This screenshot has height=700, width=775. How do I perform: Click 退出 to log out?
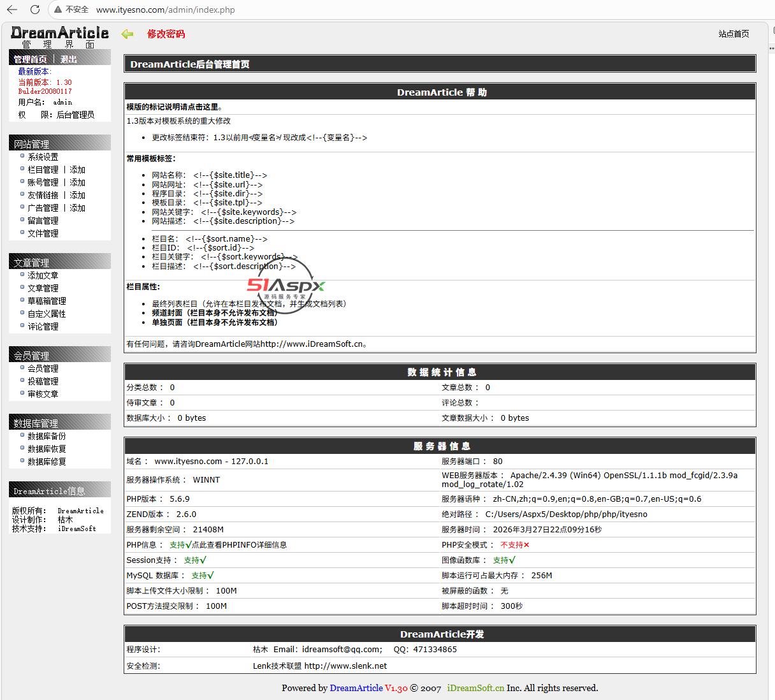pos(69,59)
